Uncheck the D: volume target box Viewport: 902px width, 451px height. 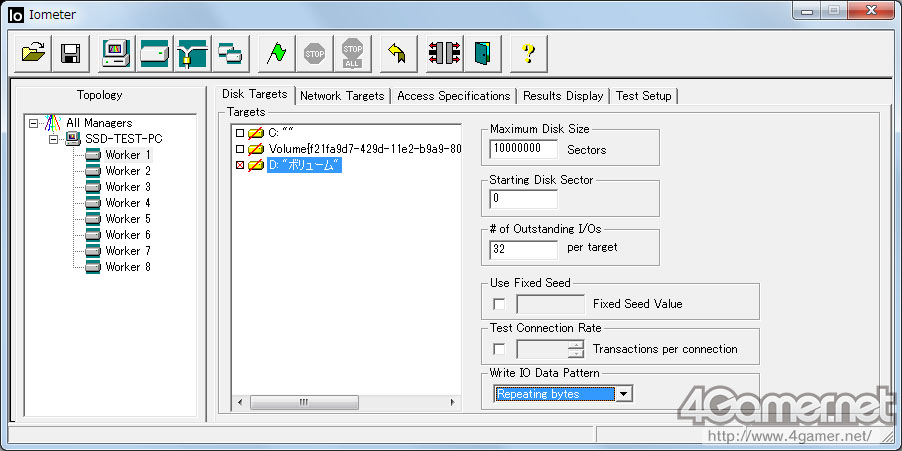240,166
